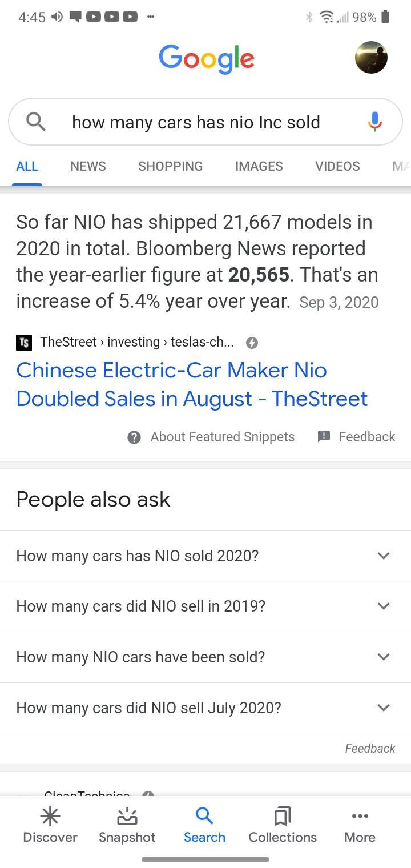Tap the Google logo
Viewport: 411px width, 868px height.
[207, 59]
